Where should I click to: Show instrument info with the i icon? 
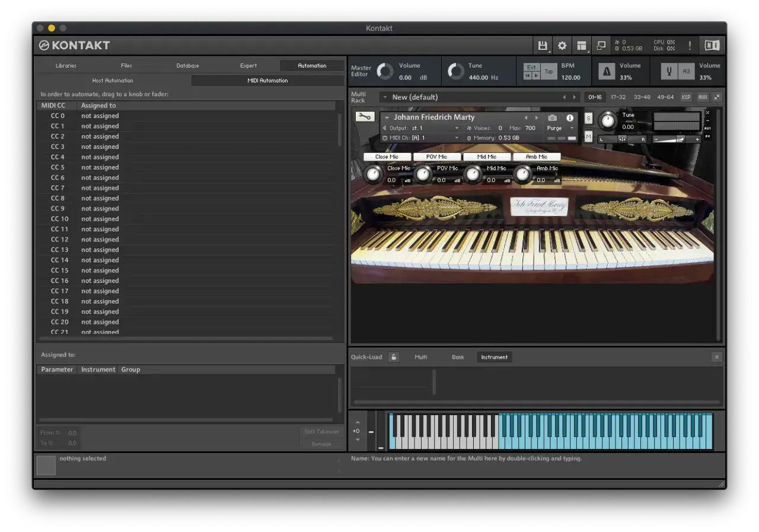pyautogui.click(x=570, y=118)
